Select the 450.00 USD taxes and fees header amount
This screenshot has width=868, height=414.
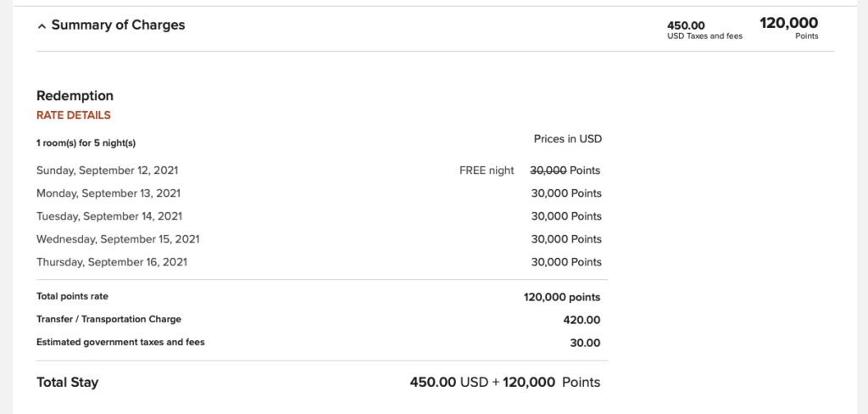(686, 25)
